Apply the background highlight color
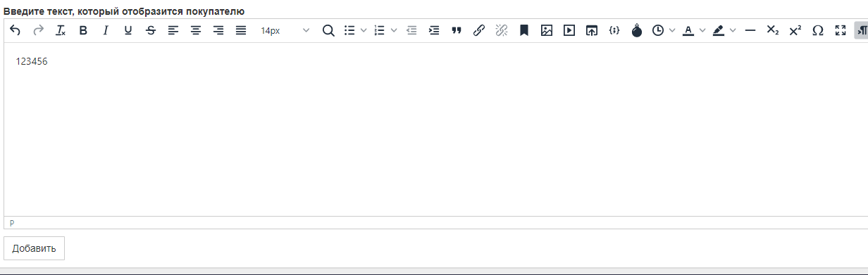 pos(719,30)
